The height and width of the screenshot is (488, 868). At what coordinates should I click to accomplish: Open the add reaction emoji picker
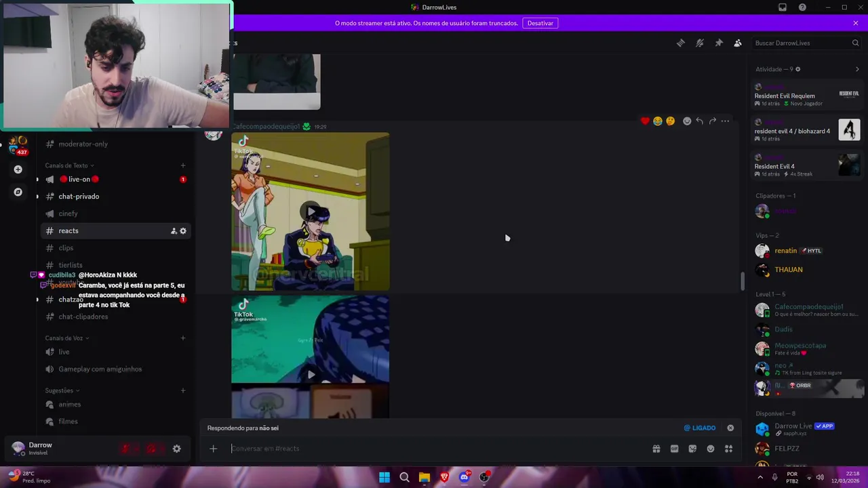coord(687,121)
